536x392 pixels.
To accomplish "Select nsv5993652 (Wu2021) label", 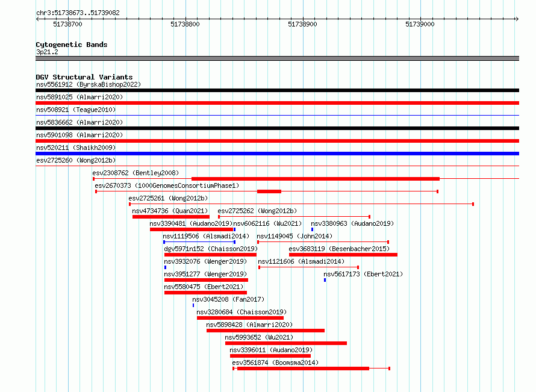I will pyautogui.click(x=259, y=337).
